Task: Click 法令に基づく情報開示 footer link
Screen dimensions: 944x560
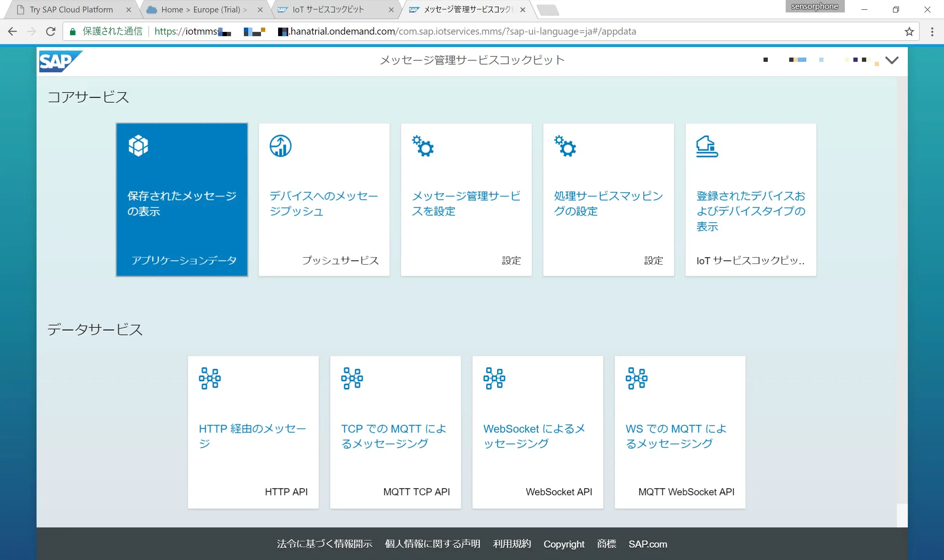Action: pos(324,544)
